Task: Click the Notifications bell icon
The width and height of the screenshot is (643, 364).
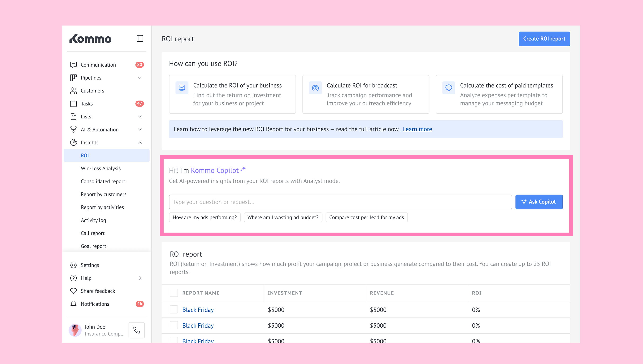Action: tap(73, 304)
